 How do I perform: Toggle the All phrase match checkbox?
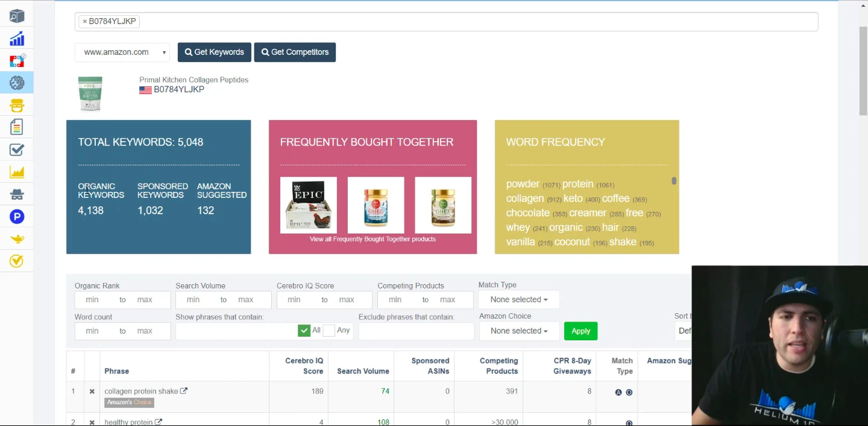[304, 331]
